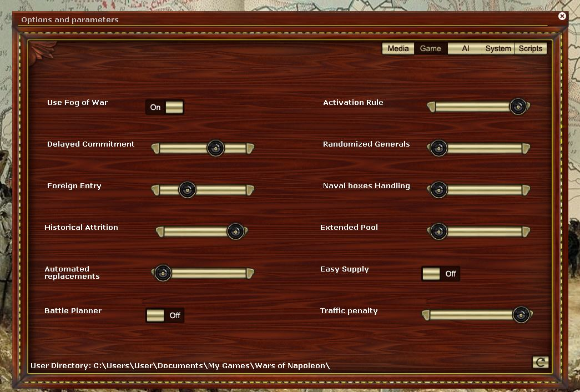This screenshot has height=392, width=580.
Task: Click the Extended Pool slider knob
Action: pyautogui.click(x=438, y=232)
